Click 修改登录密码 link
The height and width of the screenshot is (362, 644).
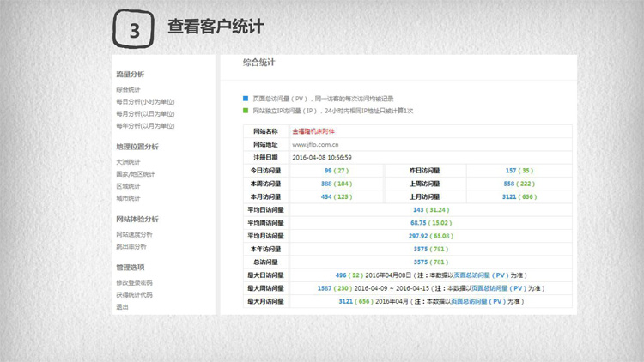pyautogui.click(x=135, y=282)
